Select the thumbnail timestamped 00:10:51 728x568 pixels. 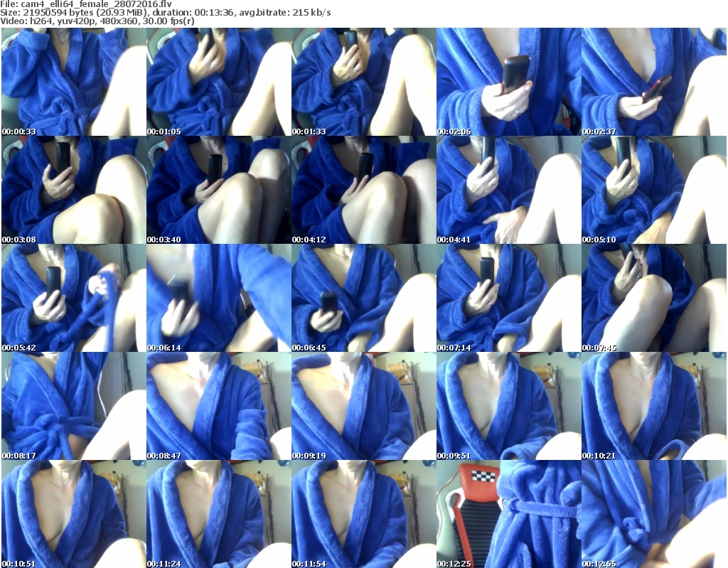(x=74, y=514)
